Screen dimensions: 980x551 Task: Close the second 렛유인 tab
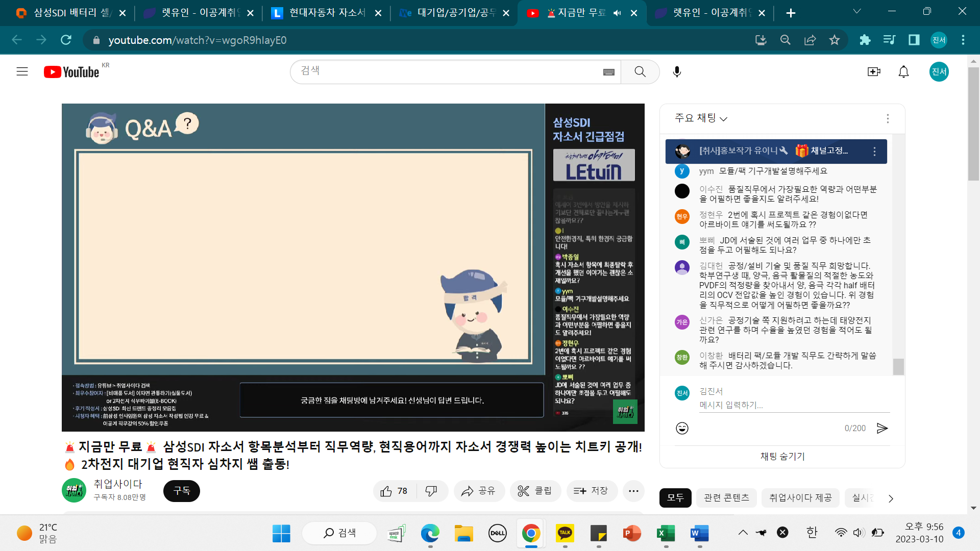point(762,13)
